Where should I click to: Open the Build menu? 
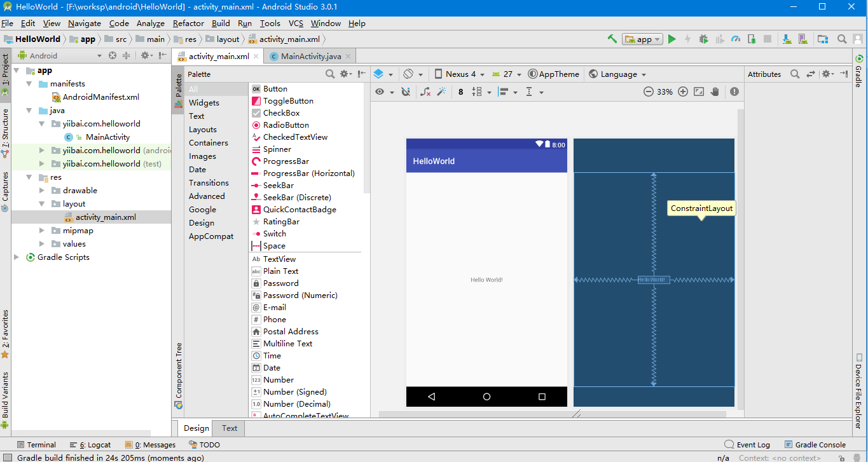coord(221,24)
